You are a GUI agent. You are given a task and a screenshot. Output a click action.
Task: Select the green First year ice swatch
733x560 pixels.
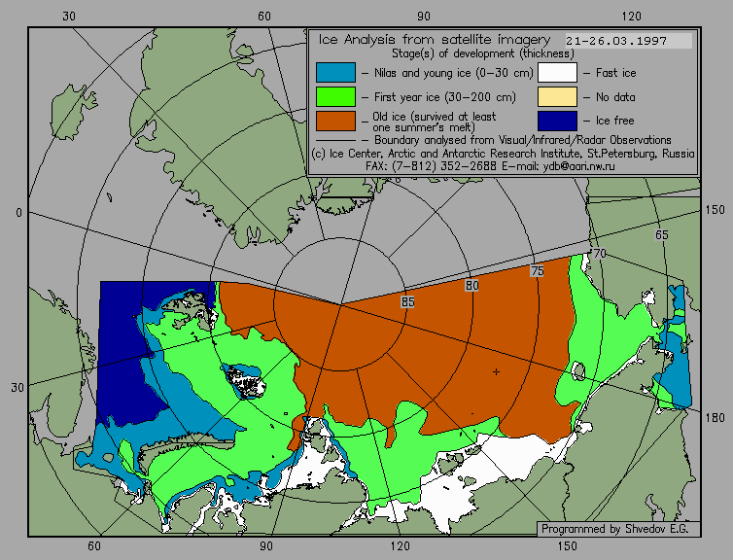(x=335, y=97)
